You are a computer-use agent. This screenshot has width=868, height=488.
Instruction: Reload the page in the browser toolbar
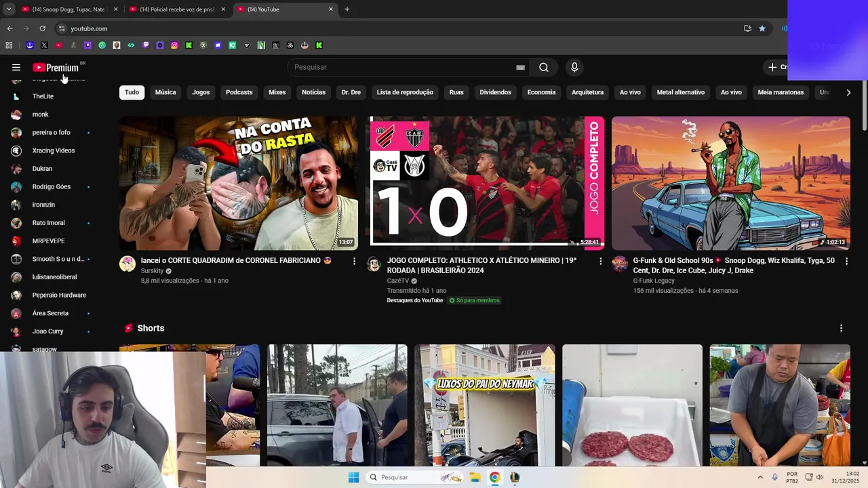point(42,28)
